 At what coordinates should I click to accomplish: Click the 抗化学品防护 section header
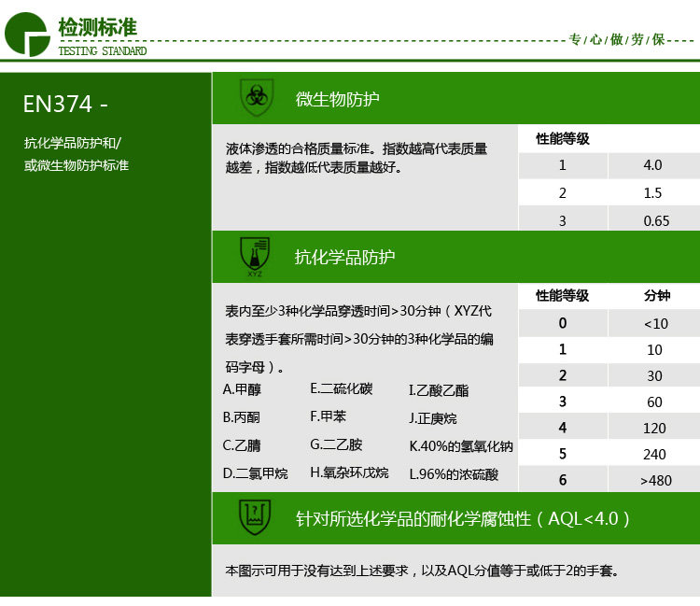click(344, 257)
